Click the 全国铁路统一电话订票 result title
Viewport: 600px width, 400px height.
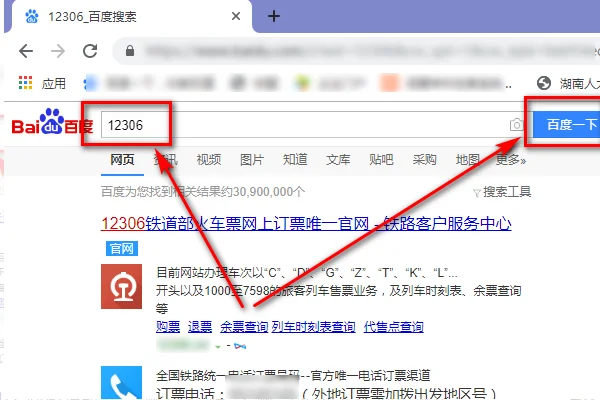(x=293, y=376)
